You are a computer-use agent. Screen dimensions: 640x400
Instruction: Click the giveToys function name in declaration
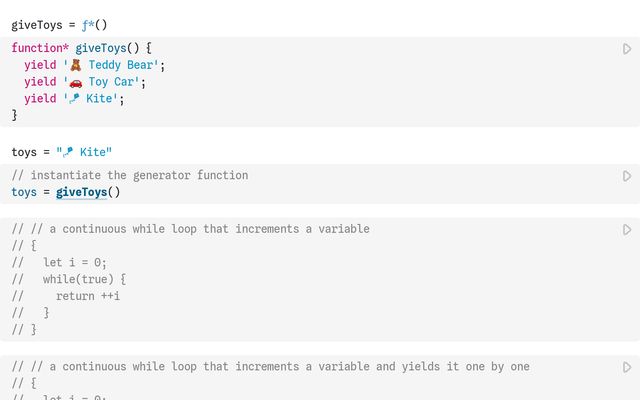coord(101,48)
